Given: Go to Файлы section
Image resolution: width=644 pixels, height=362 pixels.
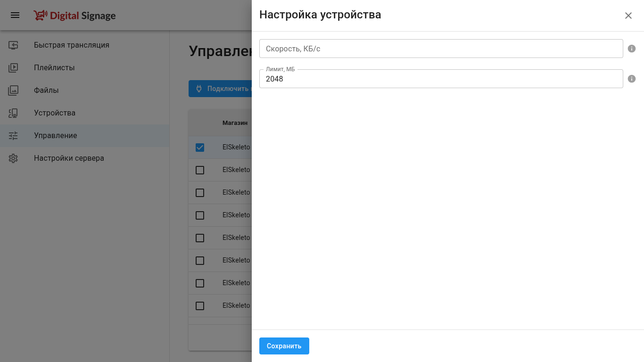Looking at the screenshot, I should point(46,90).
